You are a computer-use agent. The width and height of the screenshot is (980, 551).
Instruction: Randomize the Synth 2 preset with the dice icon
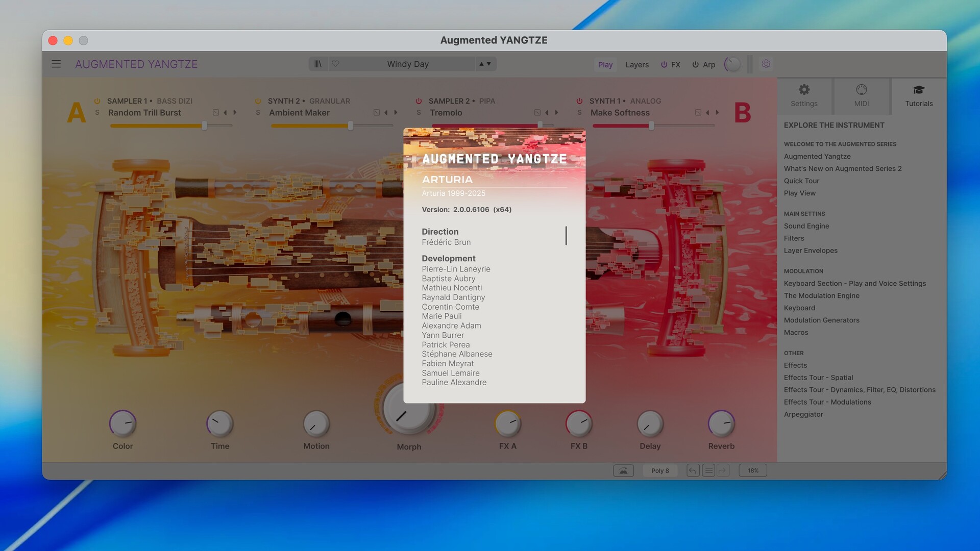pos(377,112)
